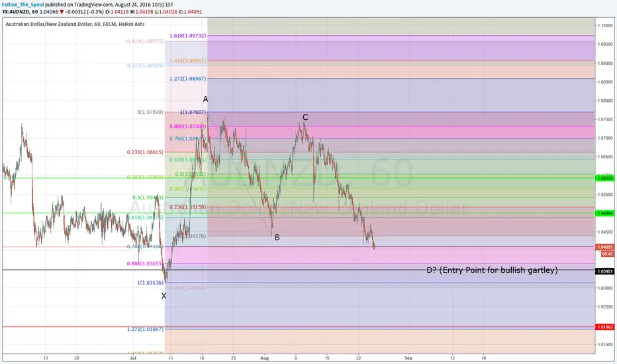617x364 pixels.
Task: Click the 1.08500 price axis value
Action: pos(605,82)
